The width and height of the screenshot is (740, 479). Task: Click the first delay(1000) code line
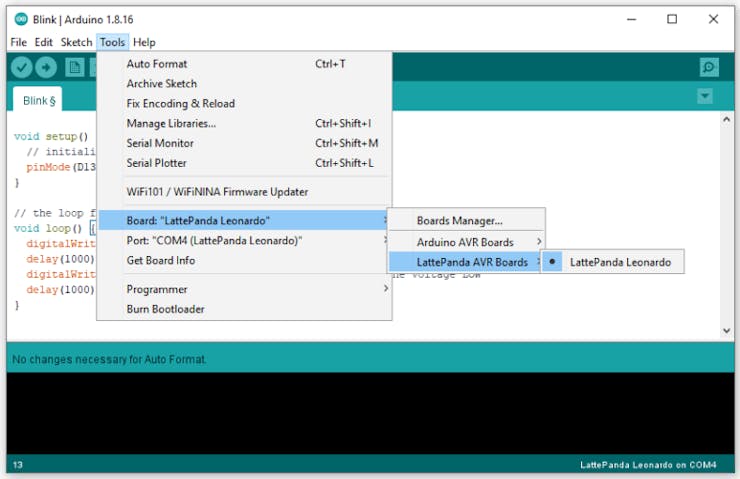point(60,259)
